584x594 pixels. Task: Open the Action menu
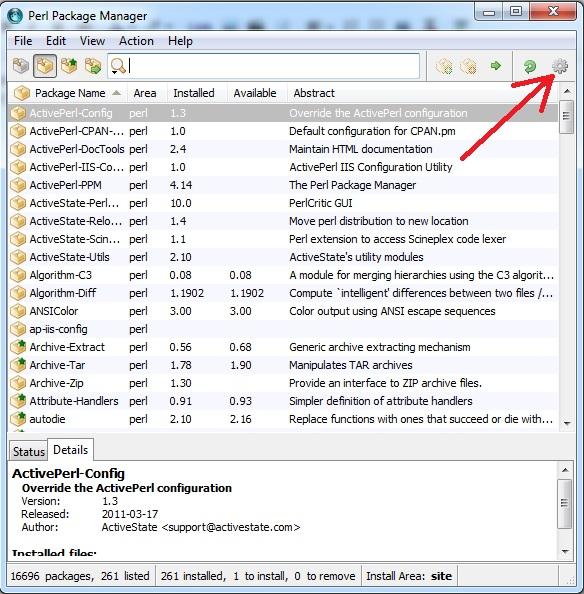[x=136, y=41]
